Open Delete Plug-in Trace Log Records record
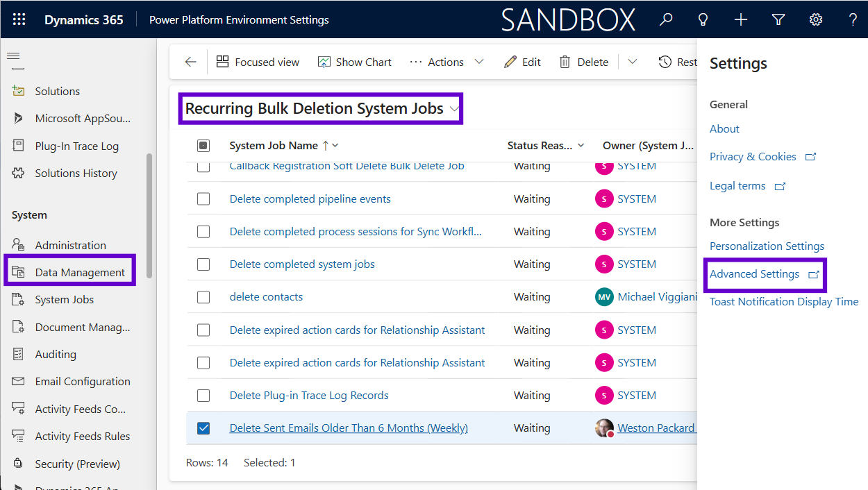Screen dimensions: 868x490 [x=309, y=395]
